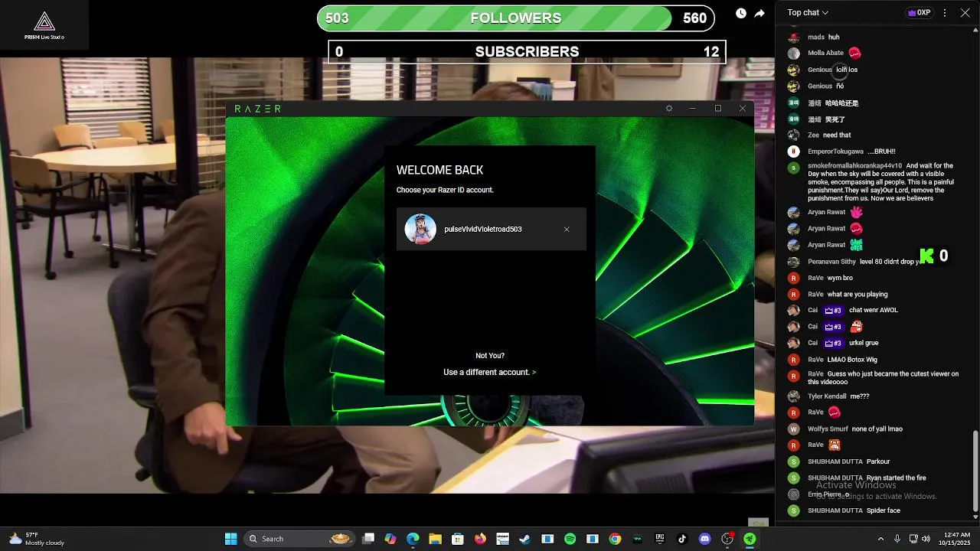
Task: Open TikTok from the taskbar
Action: click(682, 539)
